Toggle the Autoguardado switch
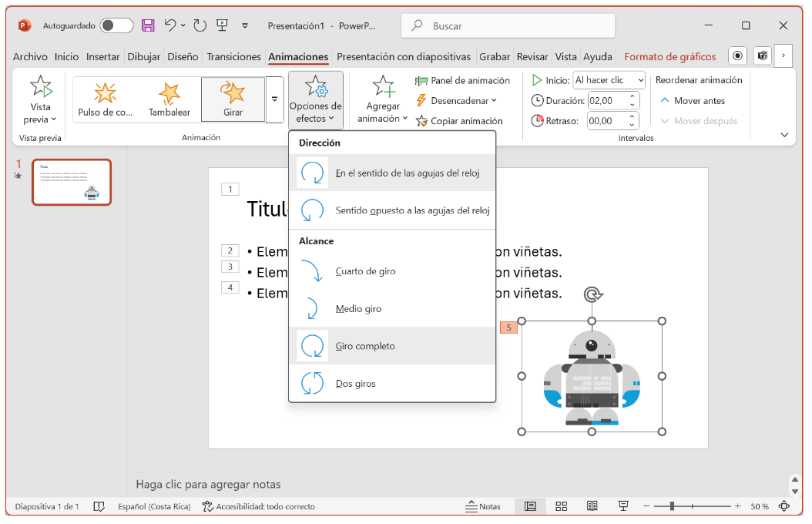 [116, 25]
